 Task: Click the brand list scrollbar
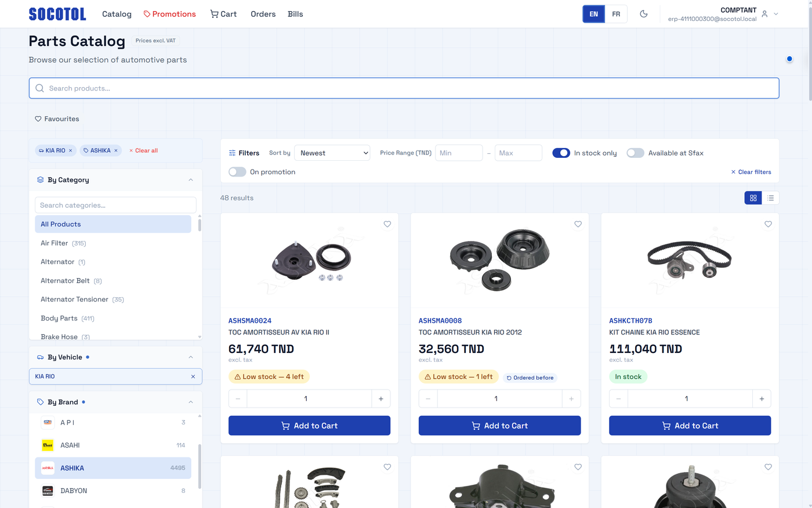pos(200,466)
